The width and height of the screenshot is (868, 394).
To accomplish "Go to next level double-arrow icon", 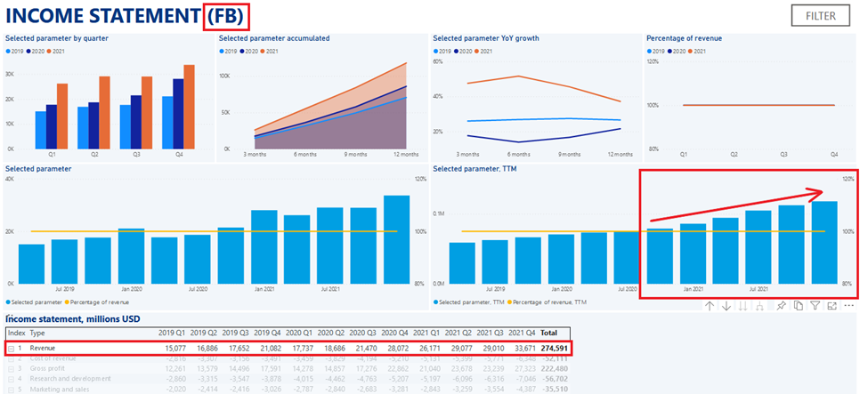I will (x=743, y=306).
